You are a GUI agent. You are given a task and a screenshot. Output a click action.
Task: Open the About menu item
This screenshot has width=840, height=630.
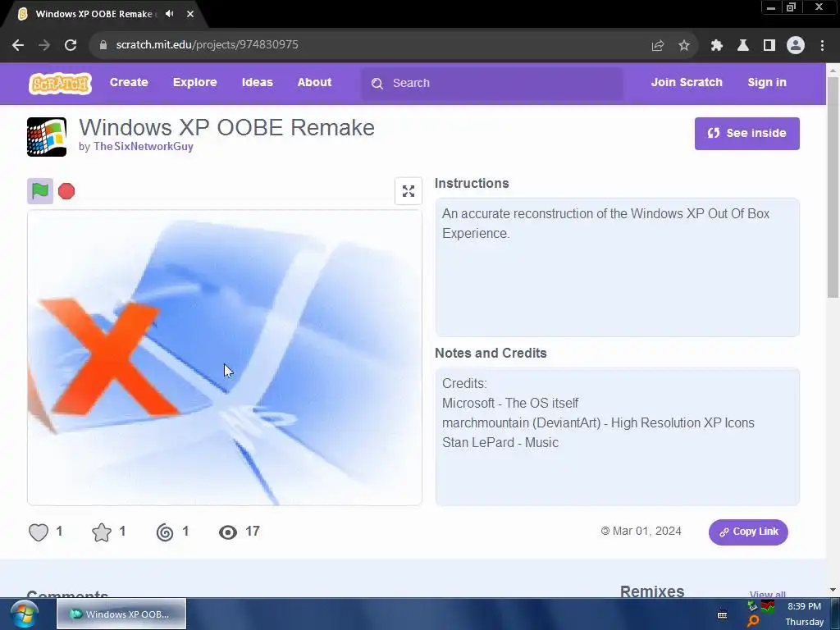tap(314, 83)
